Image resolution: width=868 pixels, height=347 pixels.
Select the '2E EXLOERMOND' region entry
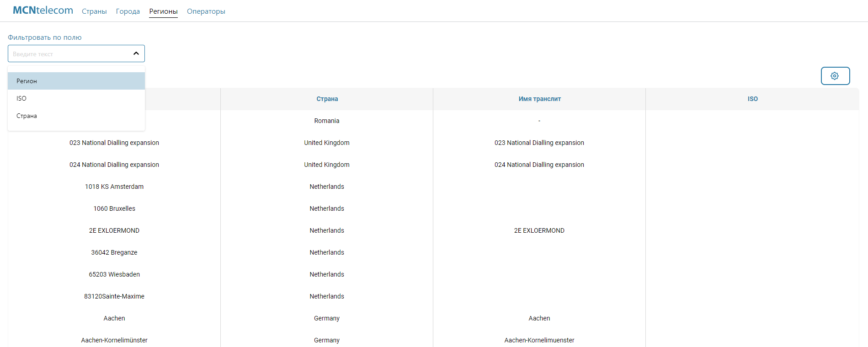tap(114, 230)
